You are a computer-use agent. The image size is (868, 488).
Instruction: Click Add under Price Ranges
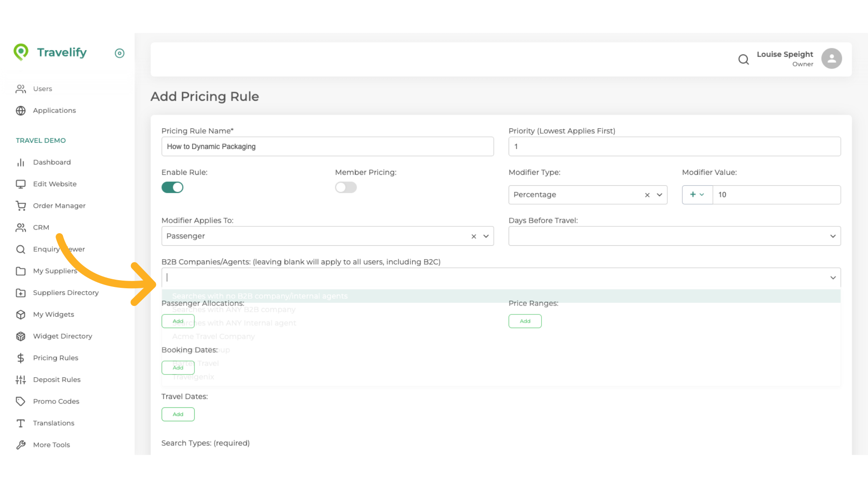(525, 321)
